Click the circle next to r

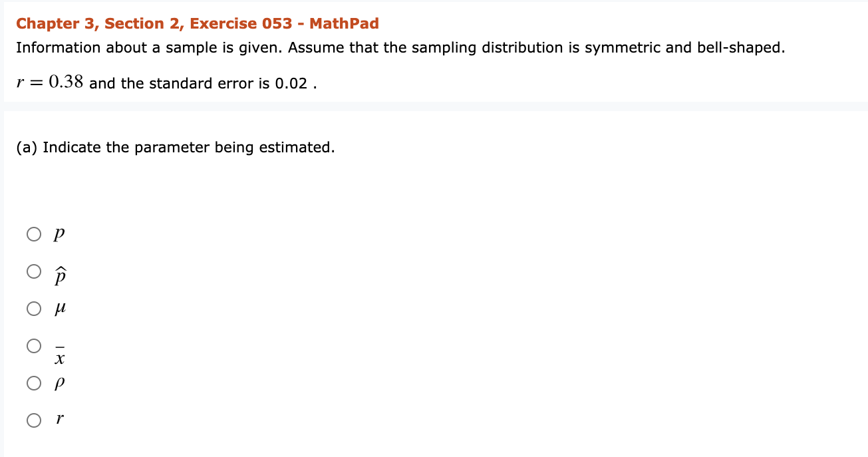(x=34, y=420)
